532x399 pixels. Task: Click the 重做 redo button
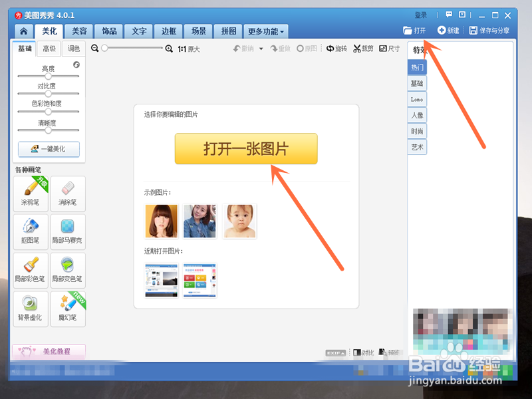[281, 49]
